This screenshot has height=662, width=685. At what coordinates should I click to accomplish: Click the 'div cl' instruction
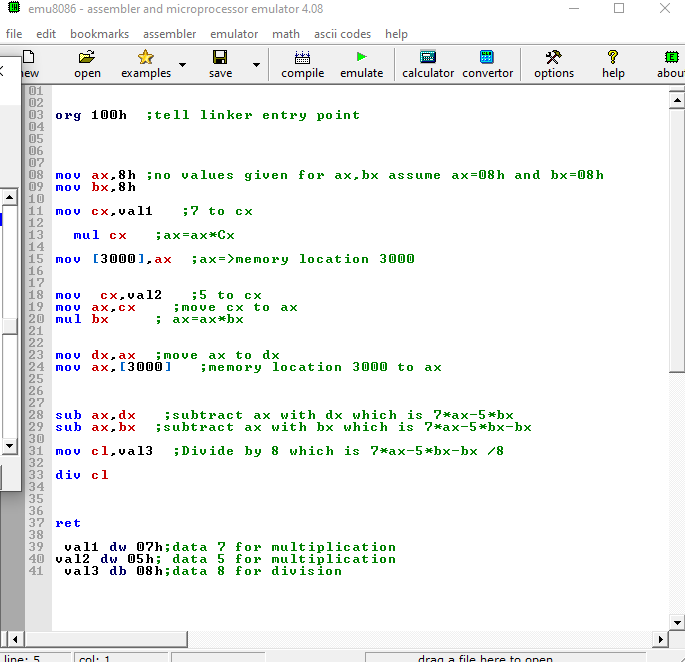(82, 475)
